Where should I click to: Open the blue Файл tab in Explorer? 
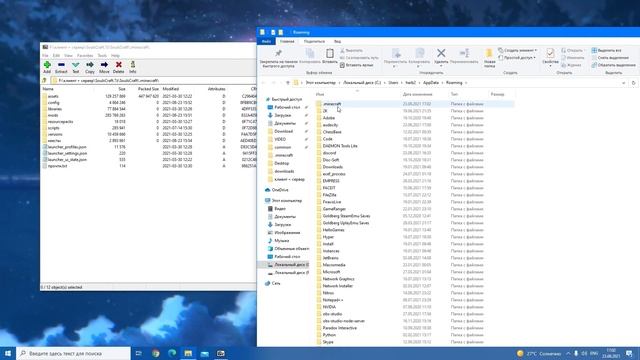pos(267,41)
